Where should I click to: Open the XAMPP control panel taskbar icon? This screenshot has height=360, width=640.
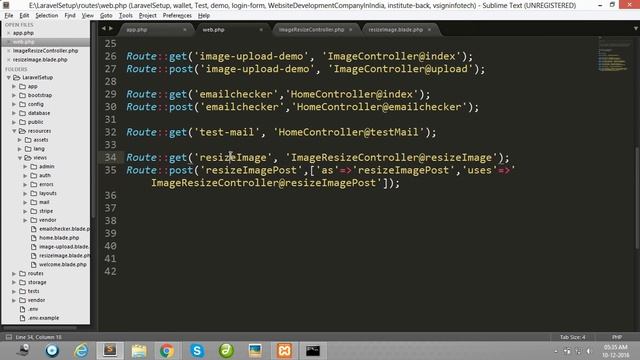[284, 351]
